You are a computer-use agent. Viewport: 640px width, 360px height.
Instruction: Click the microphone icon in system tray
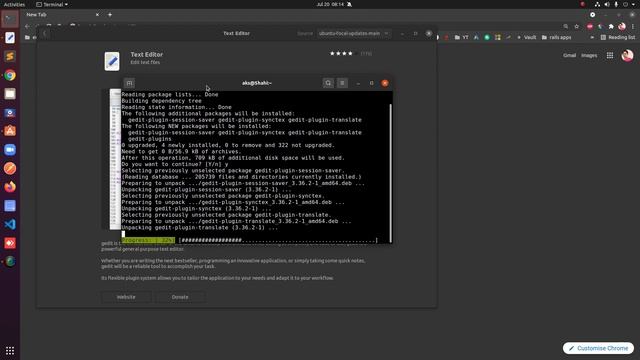(616, 4)
